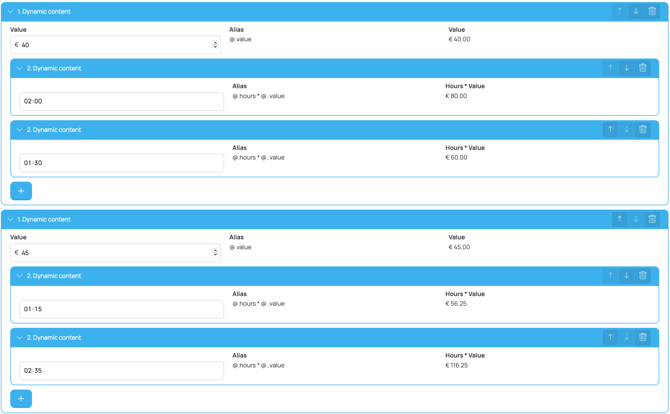Delete the nested row with hours 02:00
Viewport: 670px width, 414px height.
[x=643, y=68]
